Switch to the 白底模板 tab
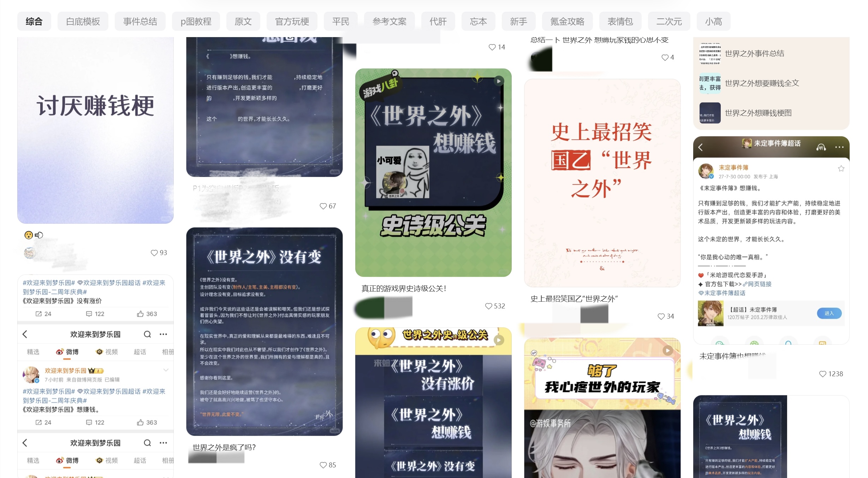The image size is (868, 478). point(83,22)
